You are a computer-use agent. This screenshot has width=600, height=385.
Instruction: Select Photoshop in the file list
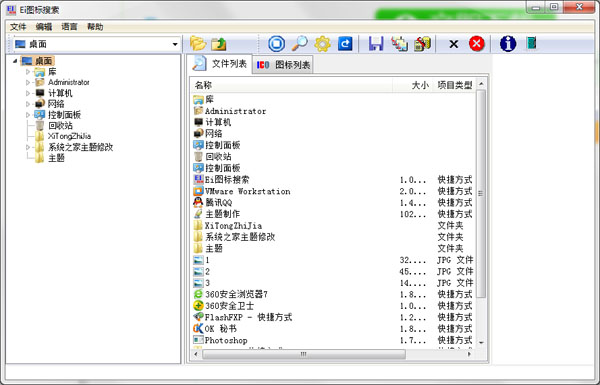point(334,340)
